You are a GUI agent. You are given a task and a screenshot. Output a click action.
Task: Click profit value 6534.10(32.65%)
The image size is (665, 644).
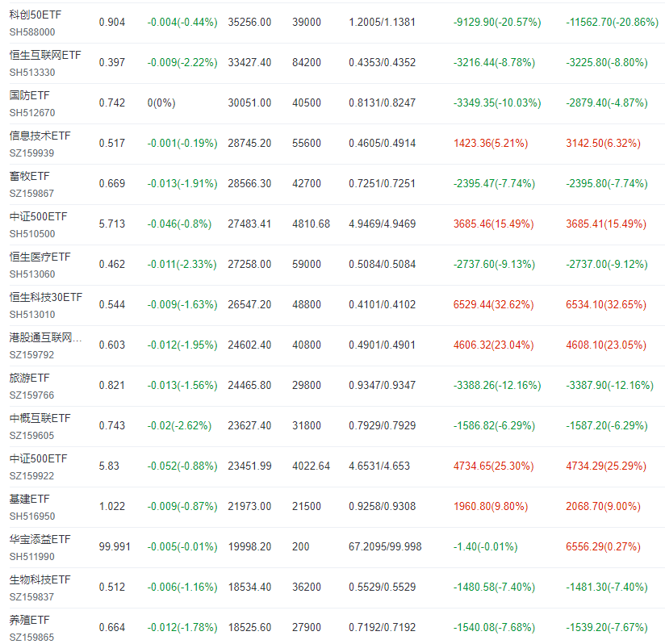tap(606, 305)
